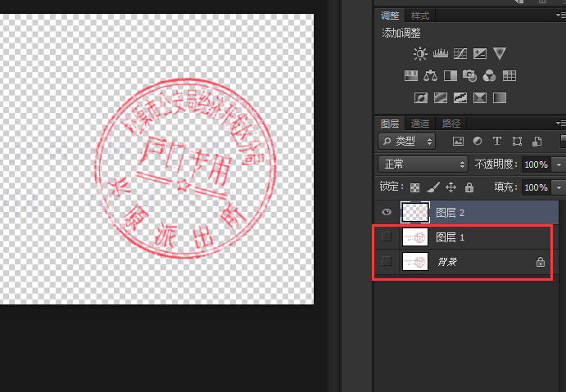Image resolution: width=566 pixels, height=392 pixels.
Task: Add a Threshold adjustment
Action: 460,97
